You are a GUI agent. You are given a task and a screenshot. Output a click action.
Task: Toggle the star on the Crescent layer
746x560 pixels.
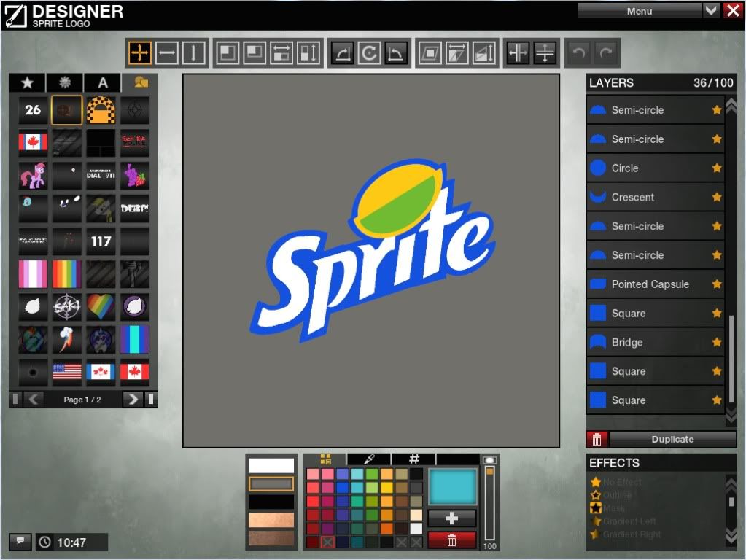click(x=717, y=197)
